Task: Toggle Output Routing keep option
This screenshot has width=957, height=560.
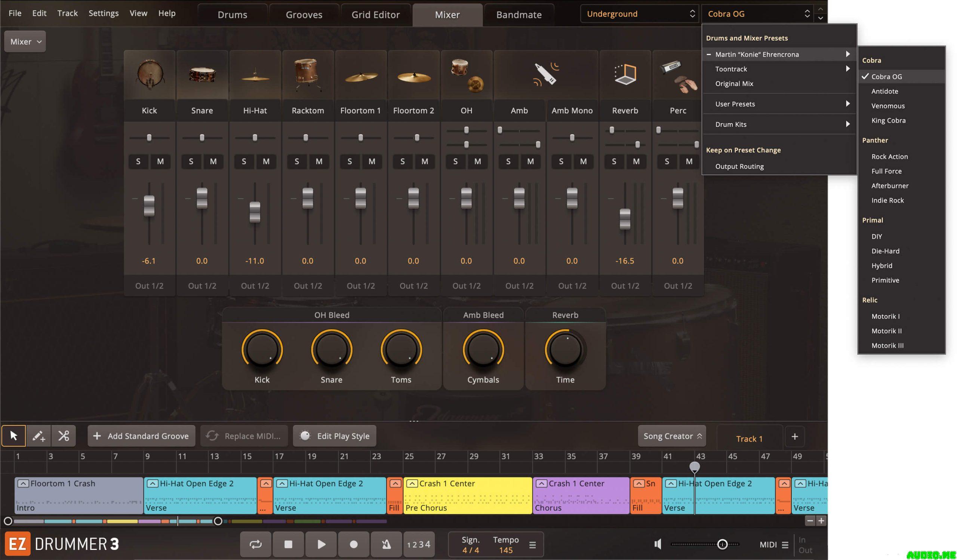Action: [779, 166]
